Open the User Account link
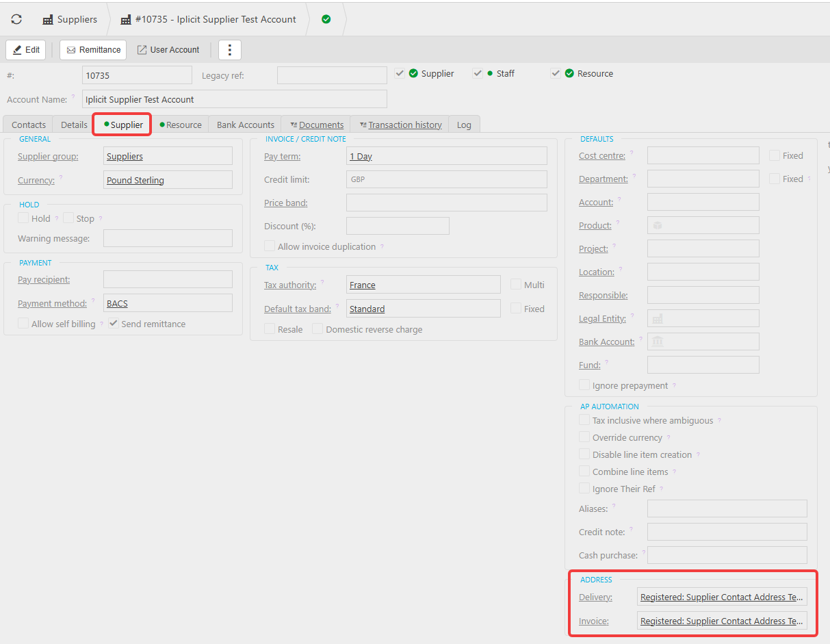The height and width of the screenshot is (644, 830). (168, 50)
